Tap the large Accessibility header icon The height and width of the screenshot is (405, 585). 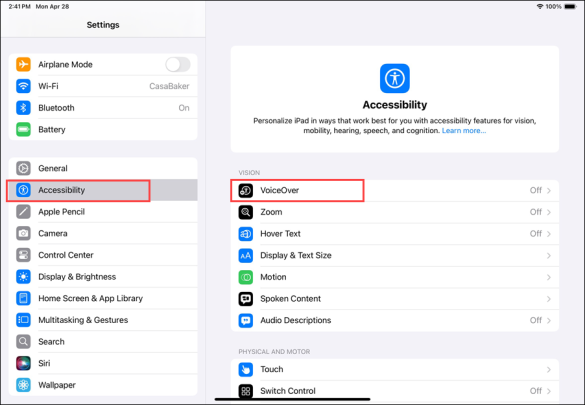(395, 78)
